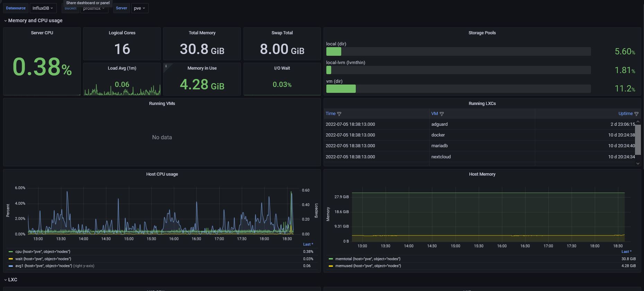Click the green cpu series legend marker
This screenshot has width=644, height=291.
(x=11, y=252)
